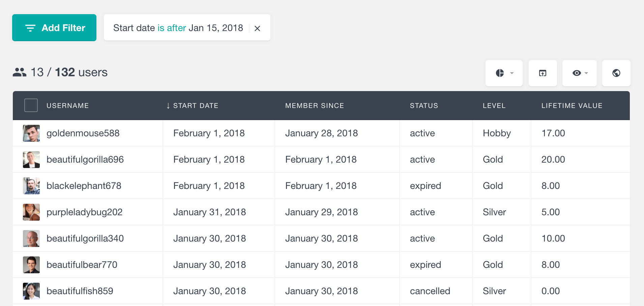644x306 pixels.
Task: Open the beautifulfish859 username
Action: pyautogui.click(x=80, y=291)
